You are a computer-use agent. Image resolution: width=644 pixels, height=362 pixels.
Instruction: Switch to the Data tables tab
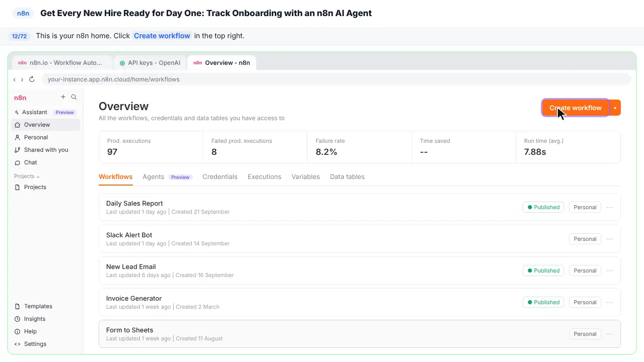tap(347, 177)
